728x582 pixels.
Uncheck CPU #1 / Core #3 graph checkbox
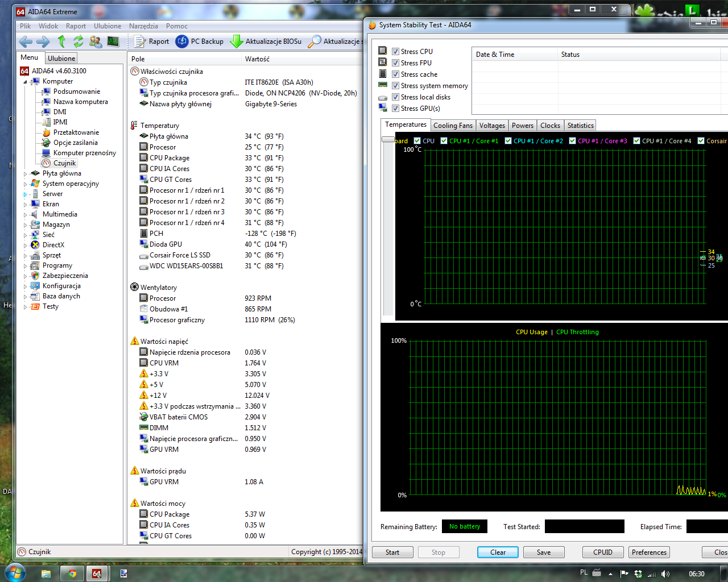click(573, 141)
